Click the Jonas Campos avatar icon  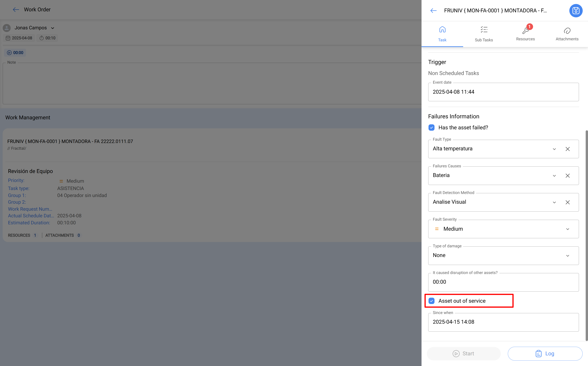pos(6,28)
